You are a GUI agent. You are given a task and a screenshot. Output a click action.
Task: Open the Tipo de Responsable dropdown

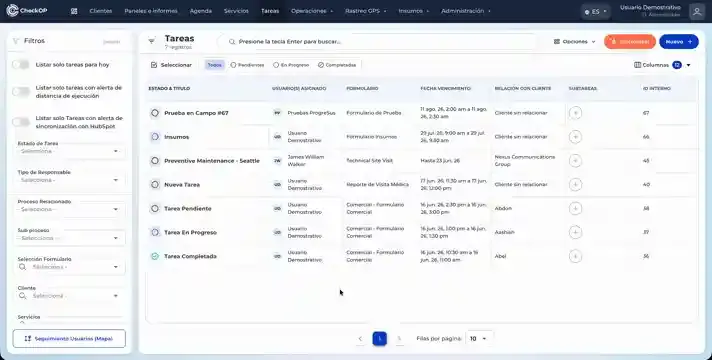pos(70,180)
